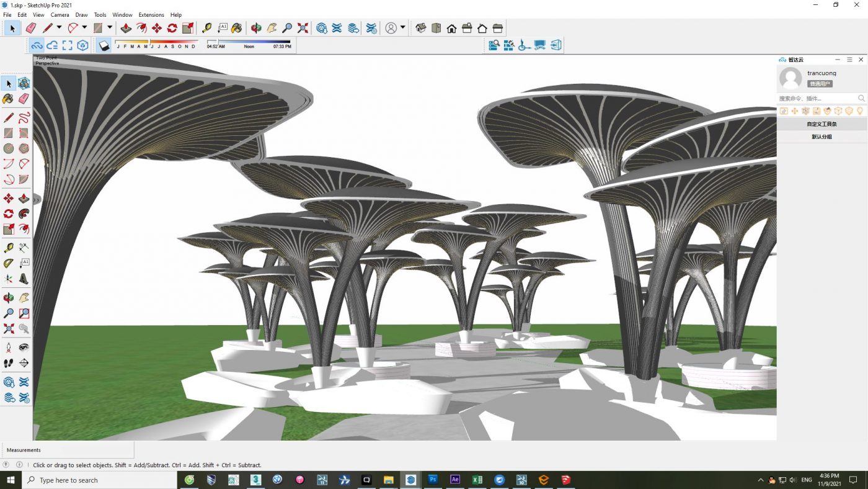Pick the Freehand tool in left toolbar
This screenshot has height=489, width=868.
click(24, 118)
